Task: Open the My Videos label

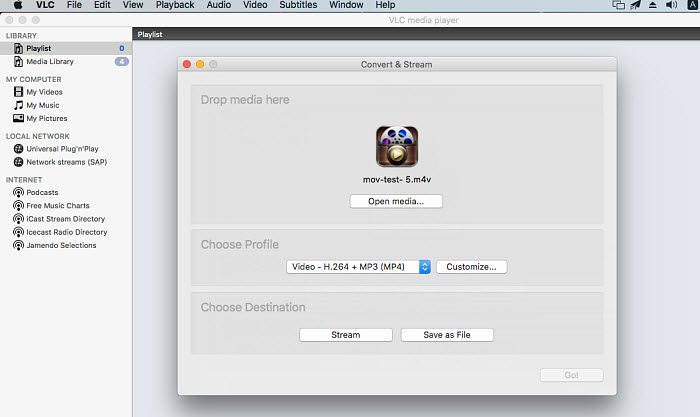Action: (x=44, y=92)
